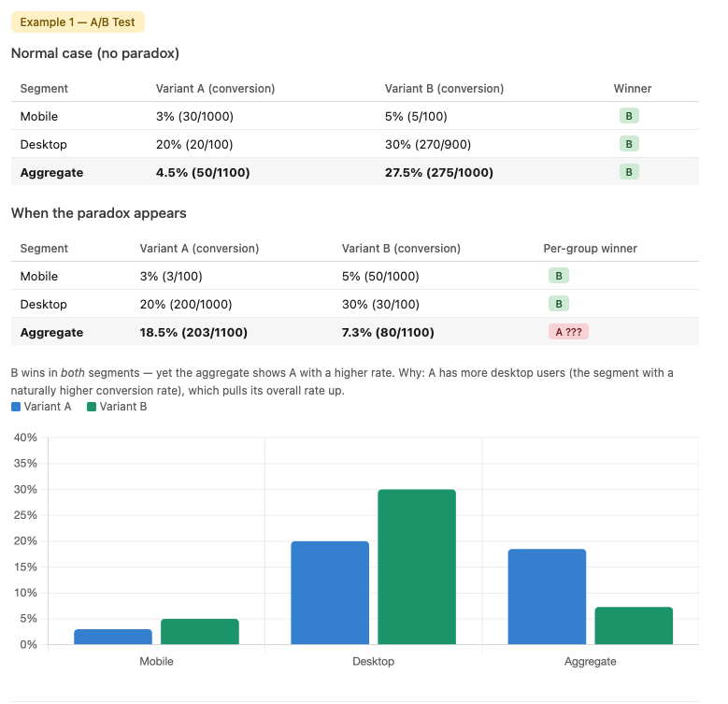Click the blue Aggregate bar in chart

[547, 596]
